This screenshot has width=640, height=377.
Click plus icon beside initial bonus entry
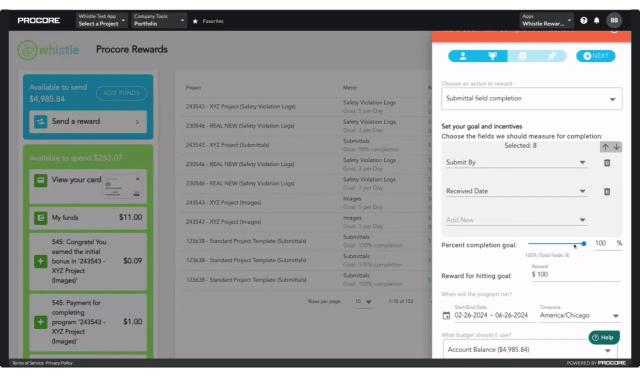point(40,261)
